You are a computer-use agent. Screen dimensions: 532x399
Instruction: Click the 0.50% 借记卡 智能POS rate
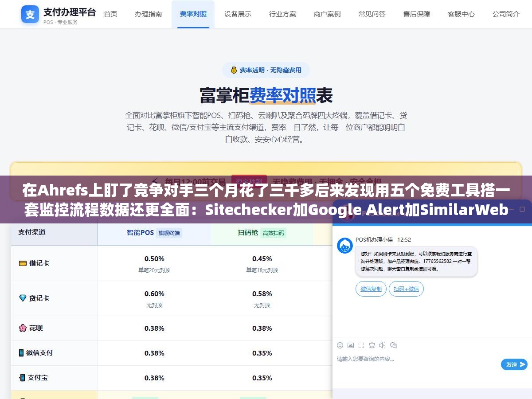pyautogui.click(x=154, y=258)
